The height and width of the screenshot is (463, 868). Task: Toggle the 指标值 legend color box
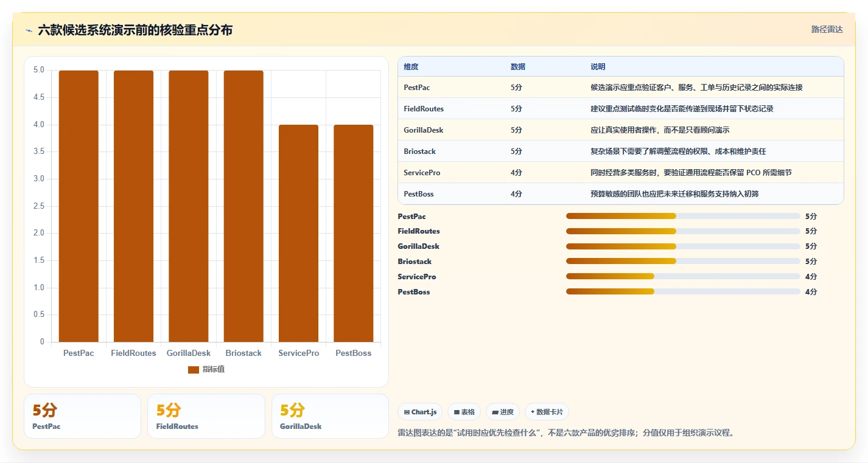pos(194,369)
